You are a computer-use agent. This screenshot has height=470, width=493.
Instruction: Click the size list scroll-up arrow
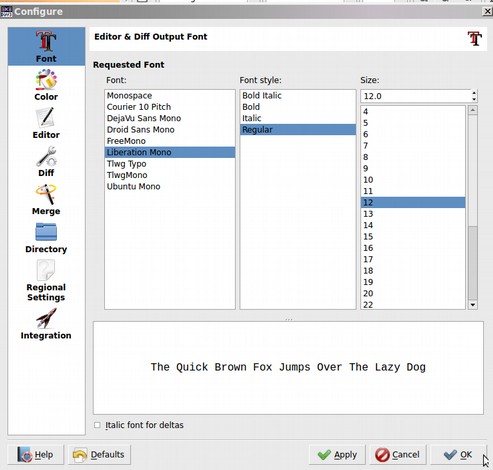(x=473, y=110)
